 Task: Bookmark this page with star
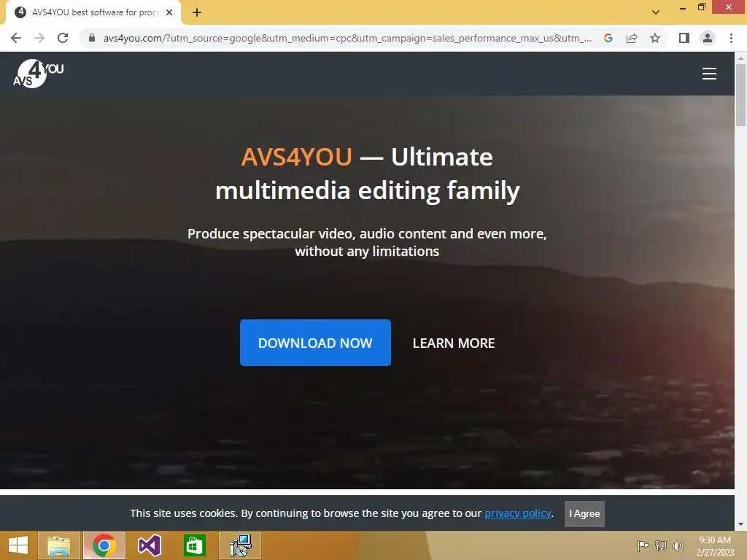point(655,38)
